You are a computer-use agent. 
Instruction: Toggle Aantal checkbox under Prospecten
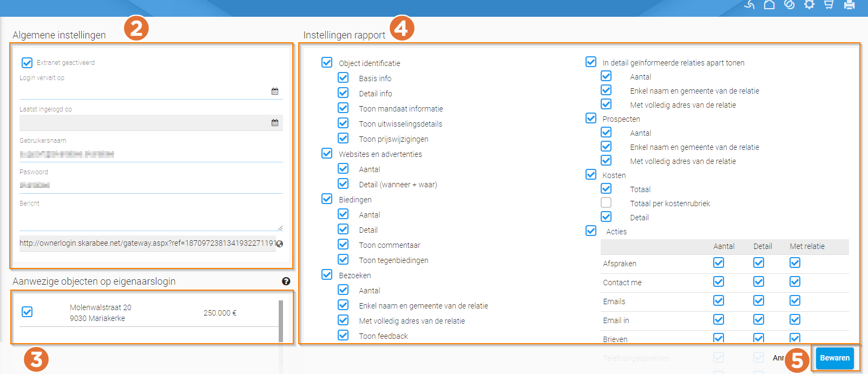click(x=606, y=132)
